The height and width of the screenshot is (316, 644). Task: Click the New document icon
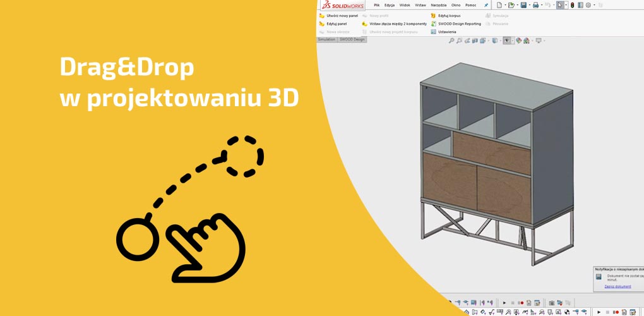[x=499, y=5]
